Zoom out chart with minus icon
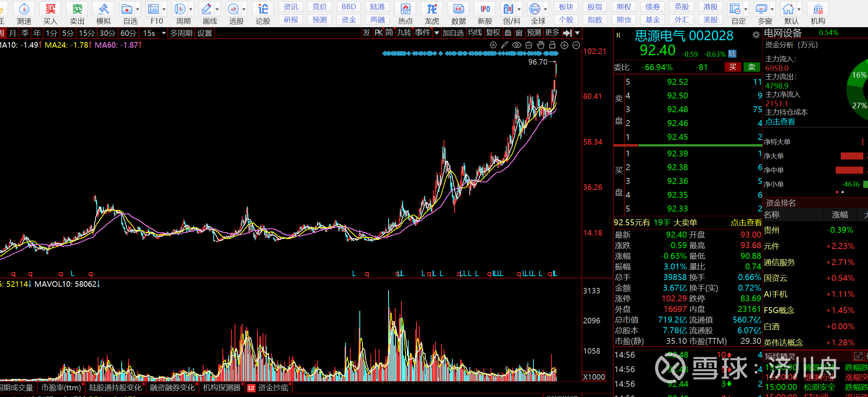 [x=576, y=45]
